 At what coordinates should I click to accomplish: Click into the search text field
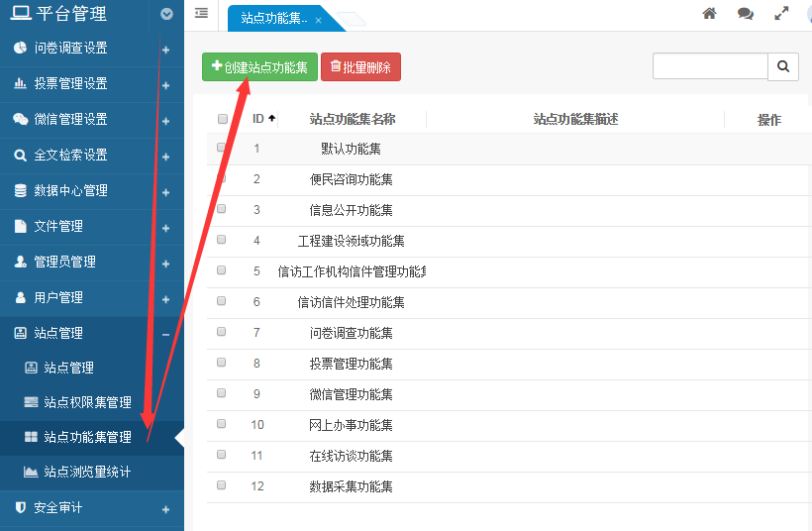[x=709, y=66]
